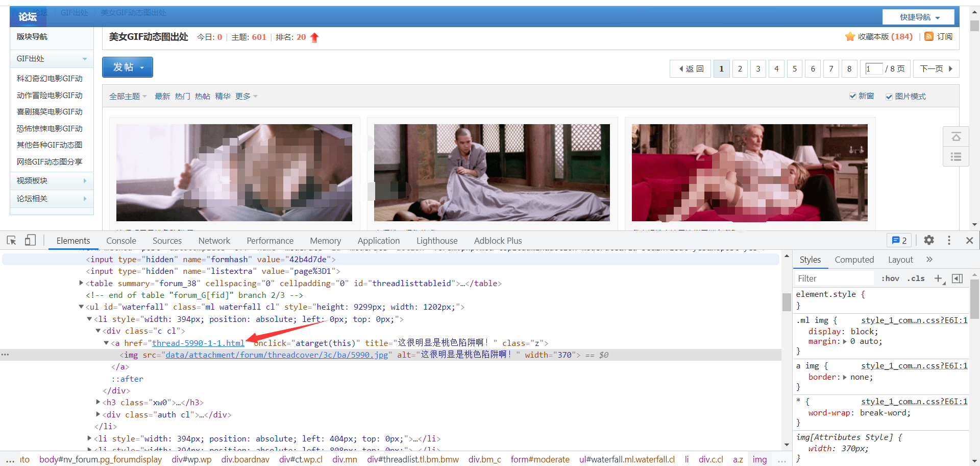Toggle :hov element state panel
The height and width of the screenshot is (466, 980).
[x=890, y=278]
